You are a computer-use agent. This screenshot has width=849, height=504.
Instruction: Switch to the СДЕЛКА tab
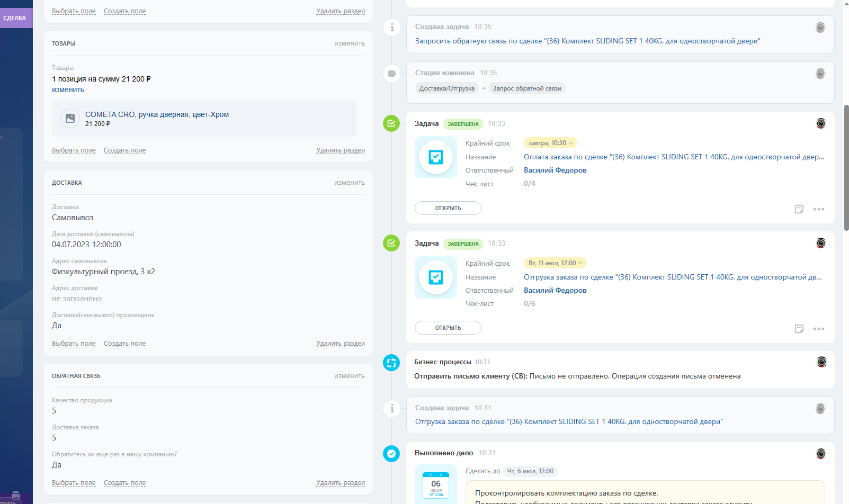click(x=15, y=18)
